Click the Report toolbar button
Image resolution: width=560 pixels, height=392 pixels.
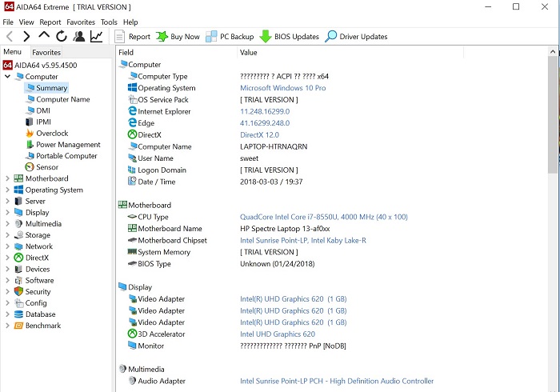click(133, 37)
